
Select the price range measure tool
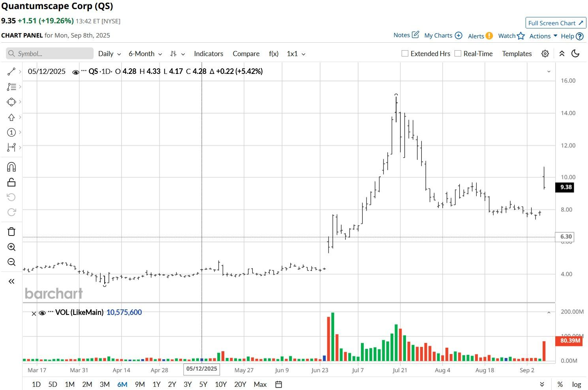(11, 147)
